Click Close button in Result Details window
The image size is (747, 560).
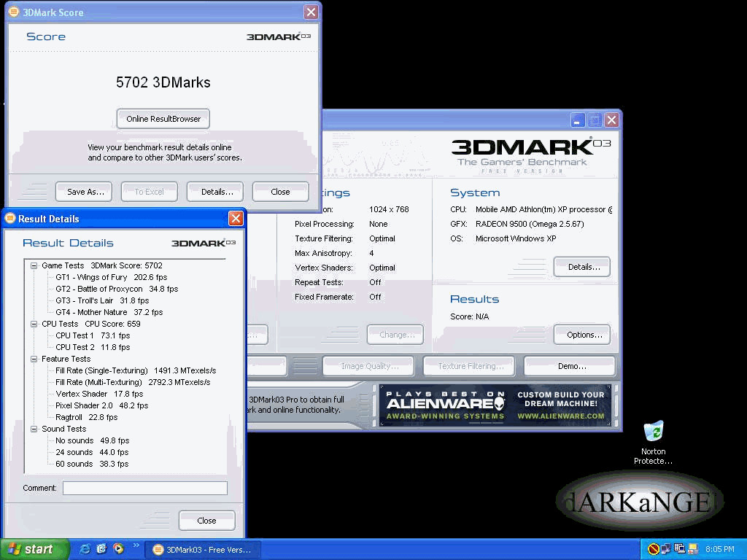[206, 521]
